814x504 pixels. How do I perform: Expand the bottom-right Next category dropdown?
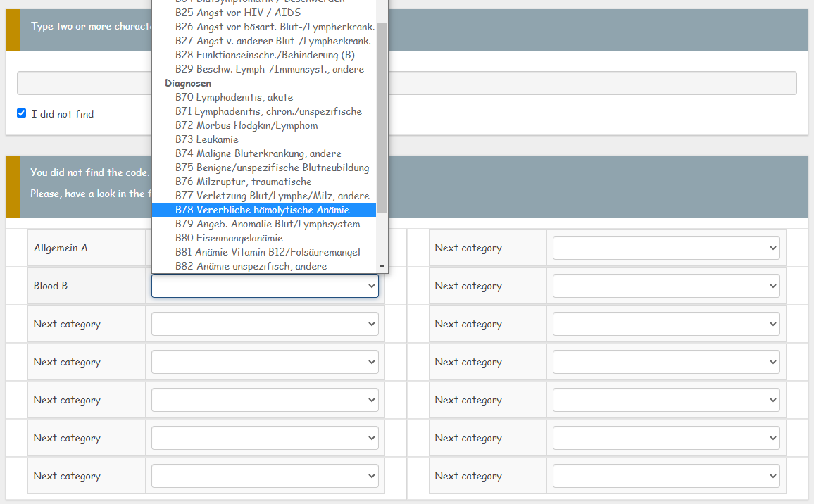[665, 476]
